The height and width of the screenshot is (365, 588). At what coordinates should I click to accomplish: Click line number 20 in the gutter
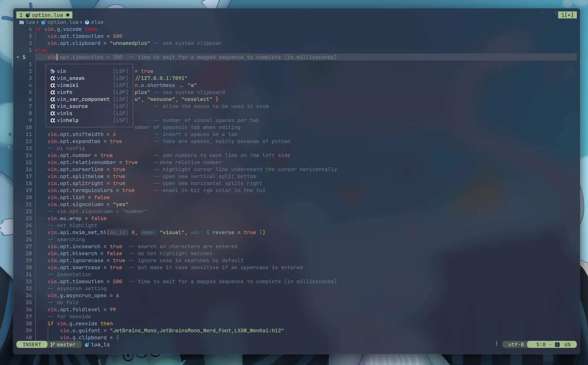pos(29,197)
